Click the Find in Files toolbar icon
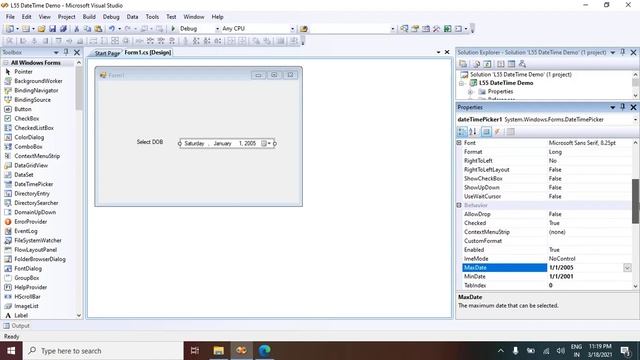The width and height of the screenshot is (640, 360). tap(304, 29)
